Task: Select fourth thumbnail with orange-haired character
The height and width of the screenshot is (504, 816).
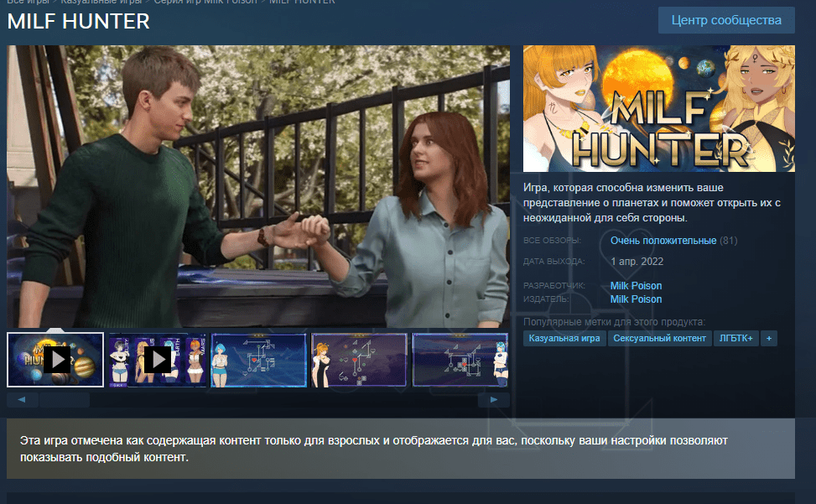Action: click(x=359, y=360)
